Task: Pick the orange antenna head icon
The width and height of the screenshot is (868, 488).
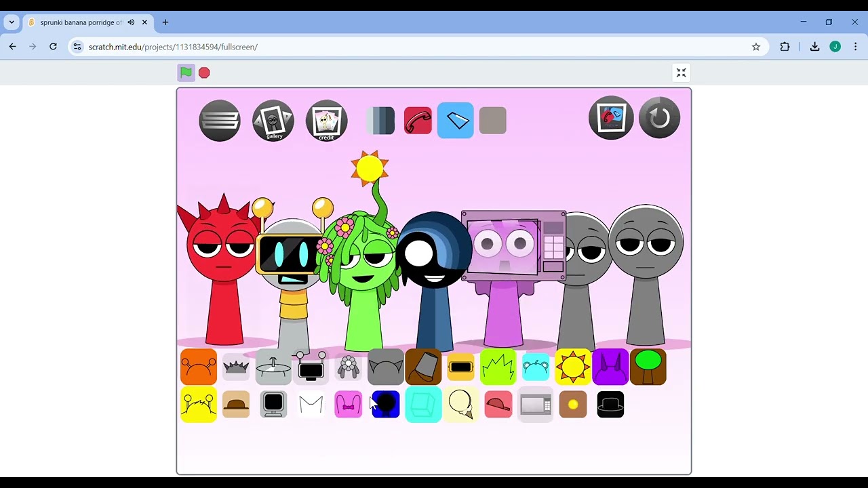Action: (199, 367)
